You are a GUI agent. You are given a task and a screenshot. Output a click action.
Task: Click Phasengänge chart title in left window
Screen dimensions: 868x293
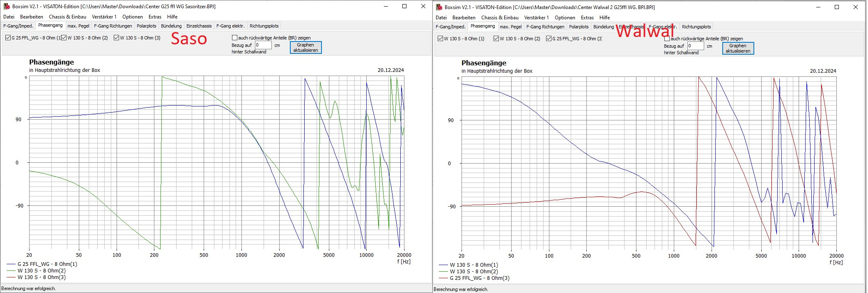click(x=51, y=62)
